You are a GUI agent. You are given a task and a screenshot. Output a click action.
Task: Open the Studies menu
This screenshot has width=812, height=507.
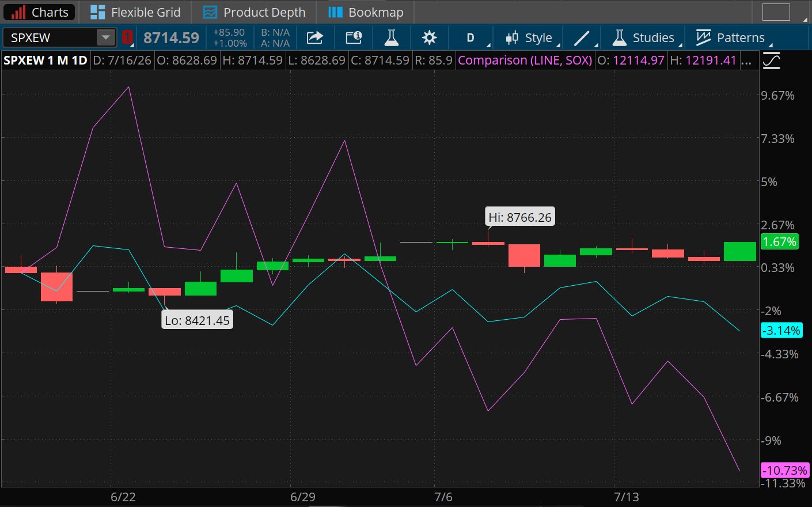[643, 38]
